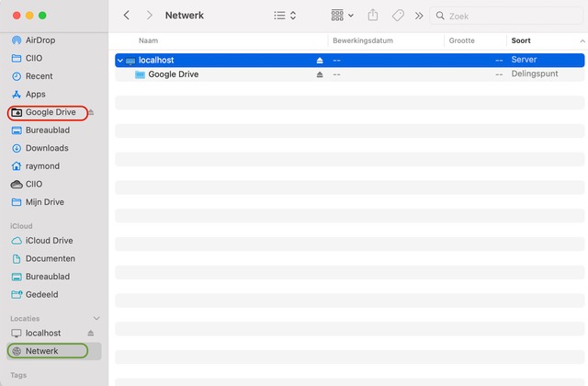The height and width of the screenshot is (386, 588).
Task: Select the localhost server row
Action: (x=349, y=60)
